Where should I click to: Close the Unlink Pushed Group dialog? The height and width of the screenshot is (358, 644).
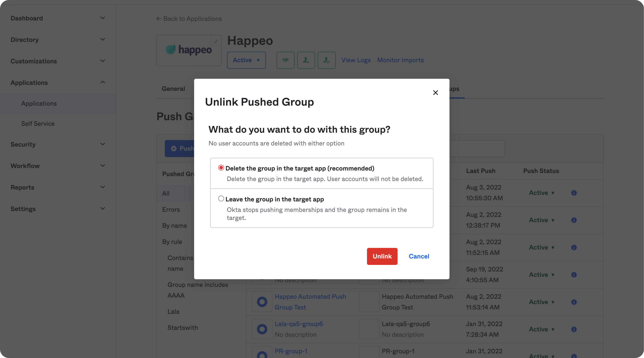point(436,93)
